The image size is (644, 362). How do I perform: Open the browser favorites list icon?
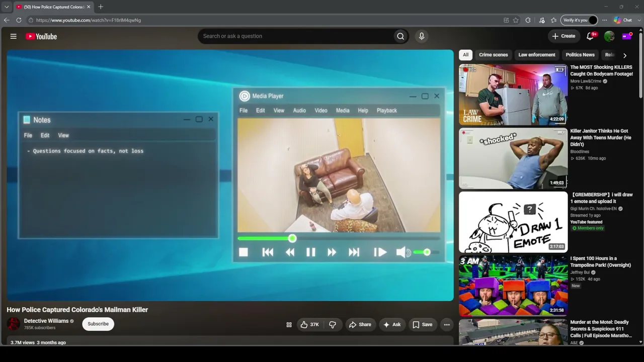553,20
